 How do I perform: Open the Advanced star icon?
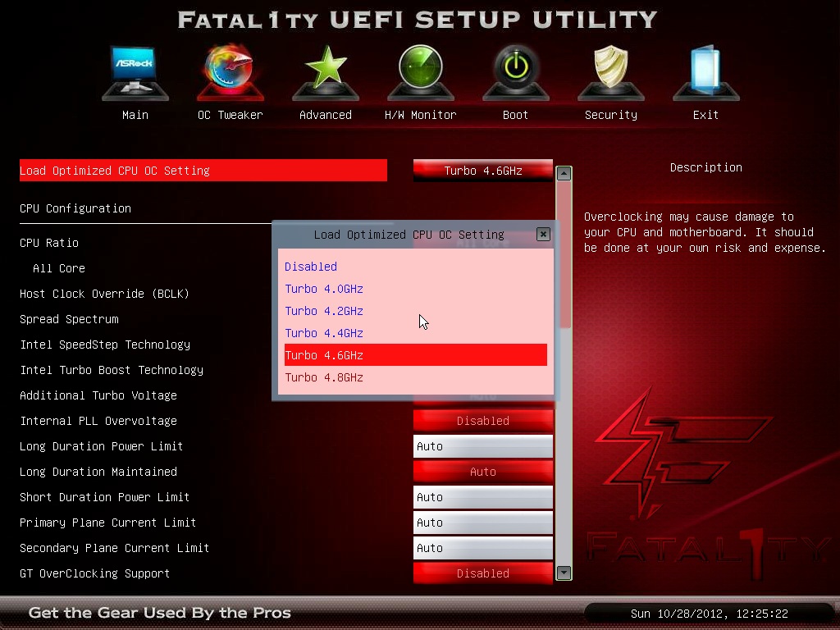coord(326,73)
